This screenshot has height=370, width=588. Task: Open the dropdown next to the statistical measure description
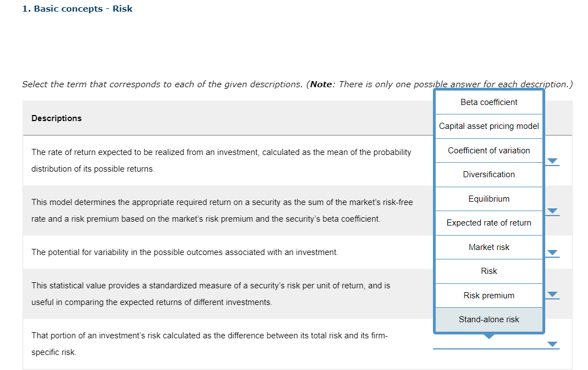point(552,294)
